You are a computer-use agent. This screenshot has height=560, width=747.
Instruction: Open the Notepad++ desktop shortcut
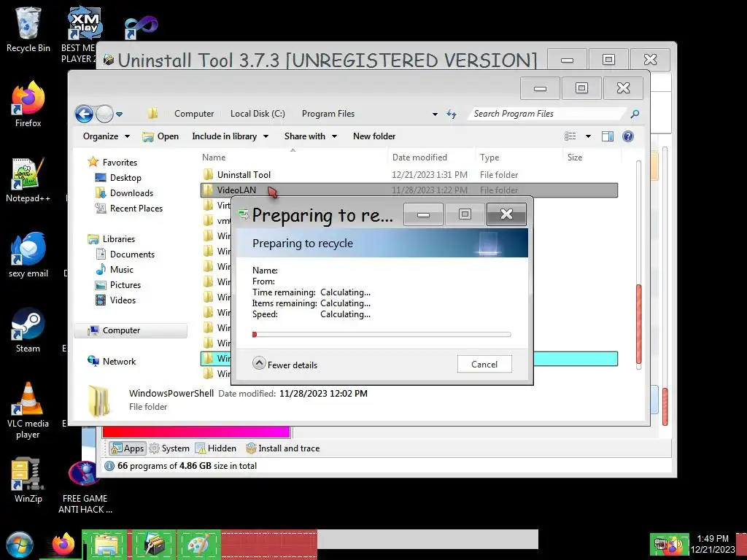tap(28, 179)
